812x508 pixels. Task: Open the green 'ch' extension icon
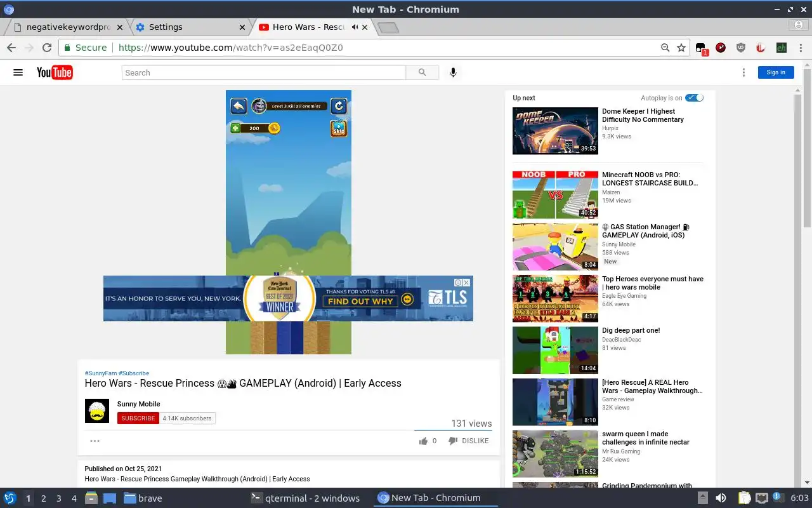pyautogui.click(x=781, y=48)
